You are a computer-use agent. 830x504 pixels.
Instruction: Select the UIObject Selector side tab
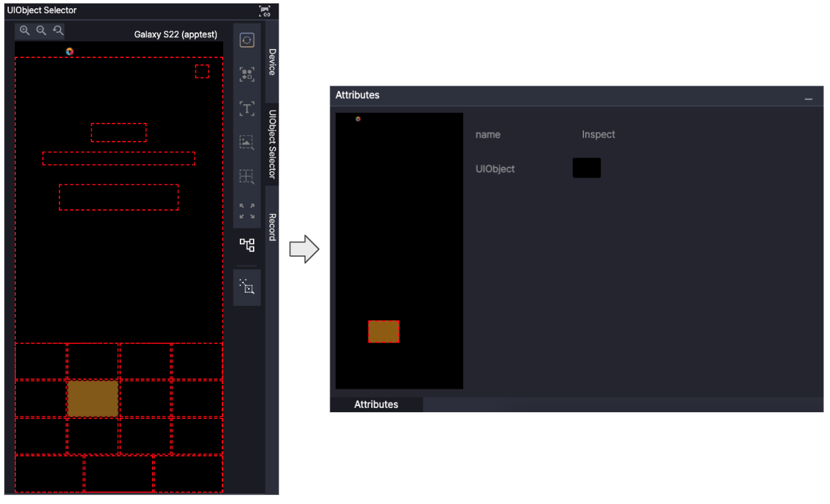[x=272, y=144]
